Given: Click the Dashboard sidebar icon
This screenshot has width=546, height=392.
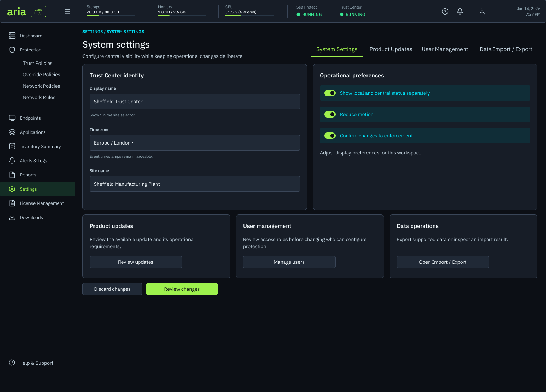Looking at the screenshot, I should [x=12, y=36].
